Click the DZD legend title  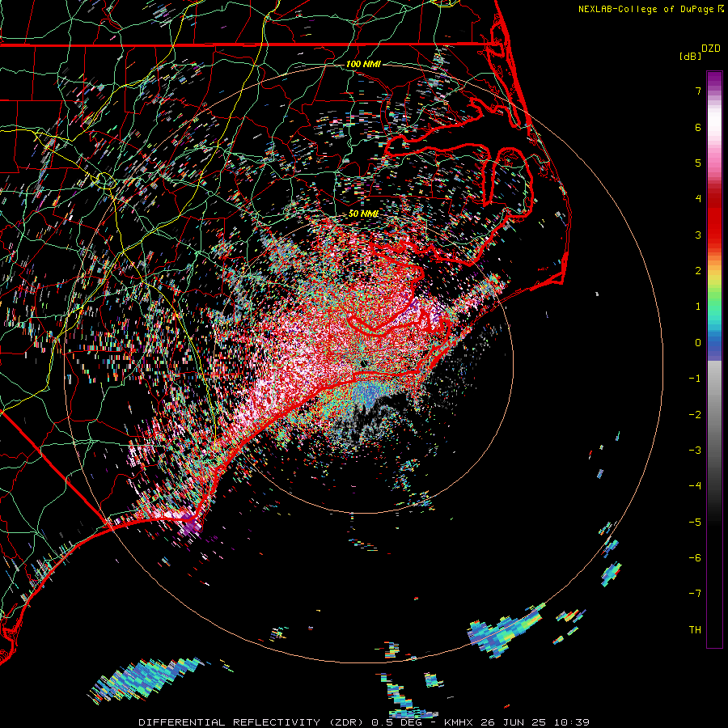pos(711,49)
